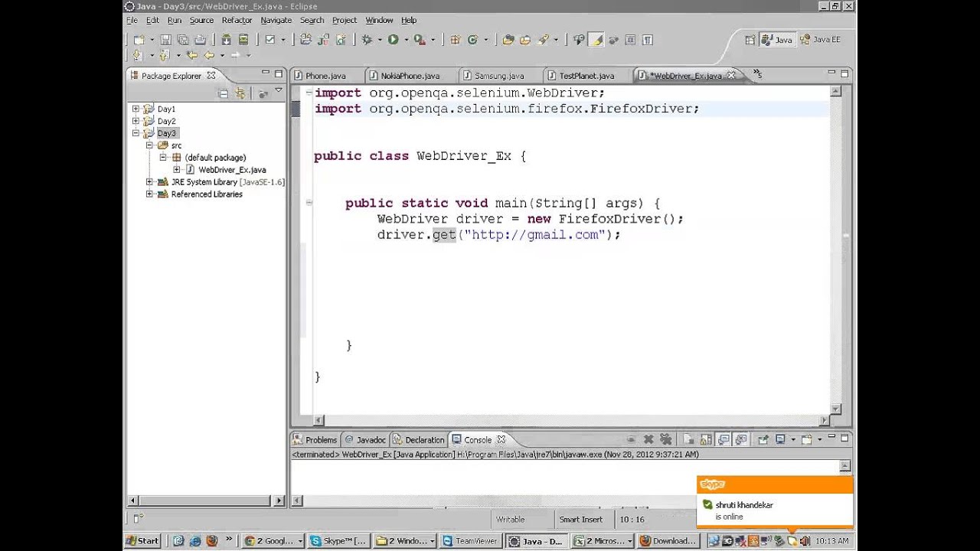Expand the Day2 project node
Image resolution: width=980 pixels, height=551 pixels.
click(x=136, y=121)
